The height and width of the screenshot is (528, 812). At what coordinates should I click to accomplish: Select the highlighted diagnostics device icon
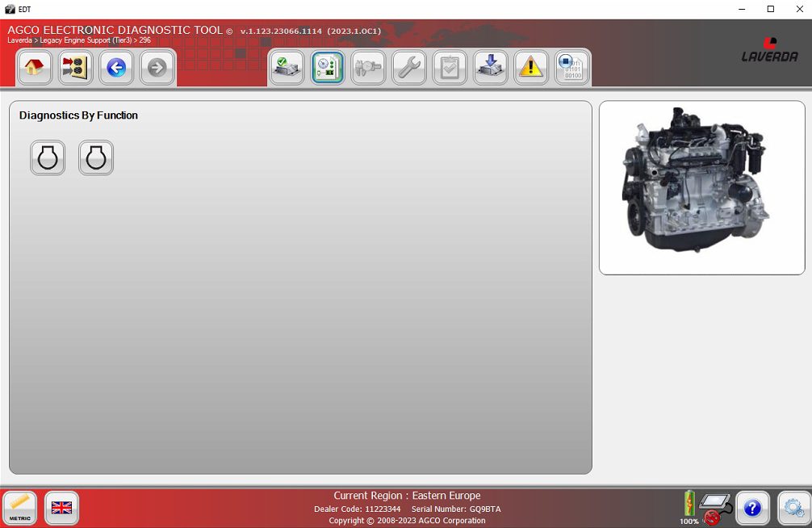327,67
